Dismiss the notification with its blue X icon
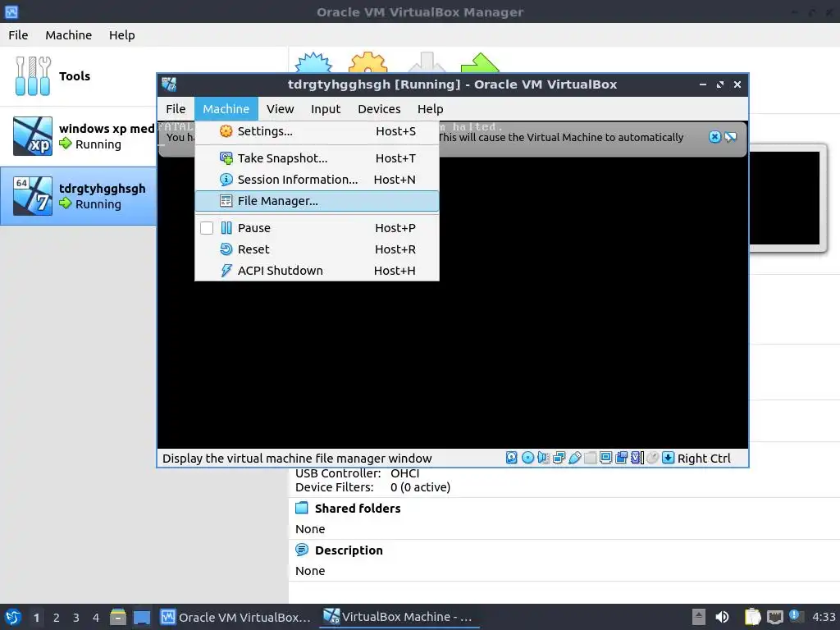 coord(714,137)
